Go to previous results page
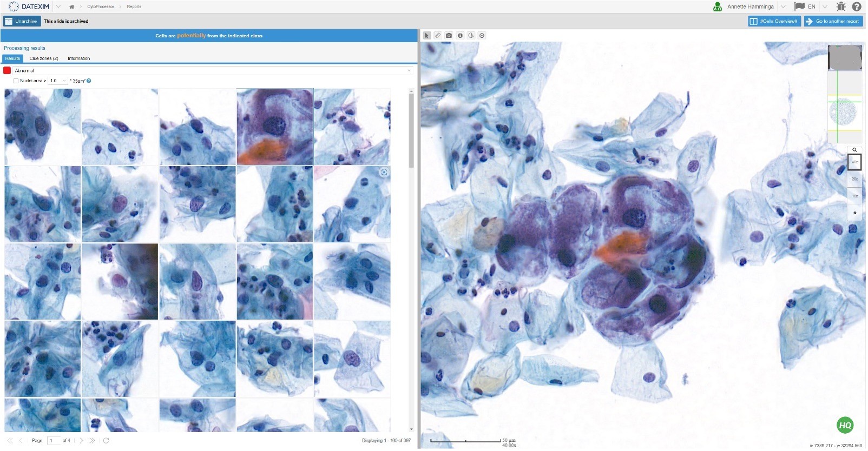 click(21, 442)
